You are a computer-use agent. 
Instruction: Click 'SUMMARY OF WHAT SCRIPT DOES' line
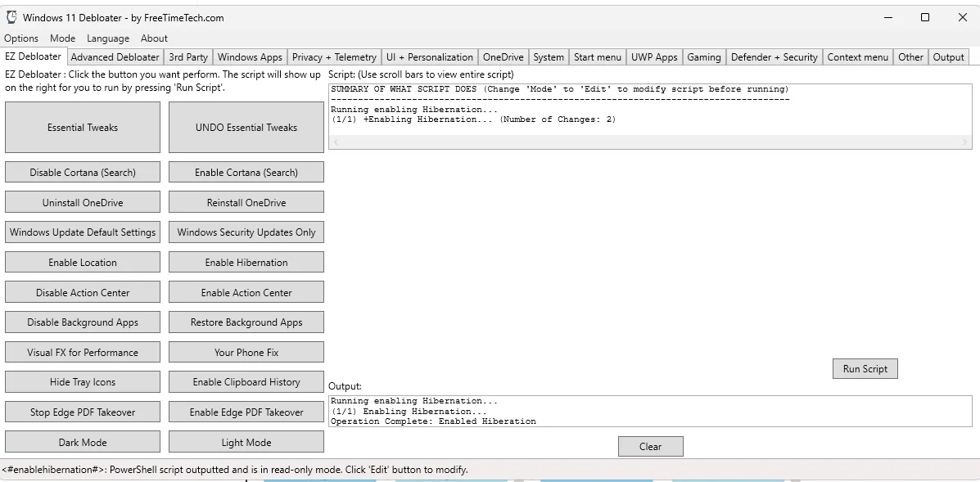point(560,89)
